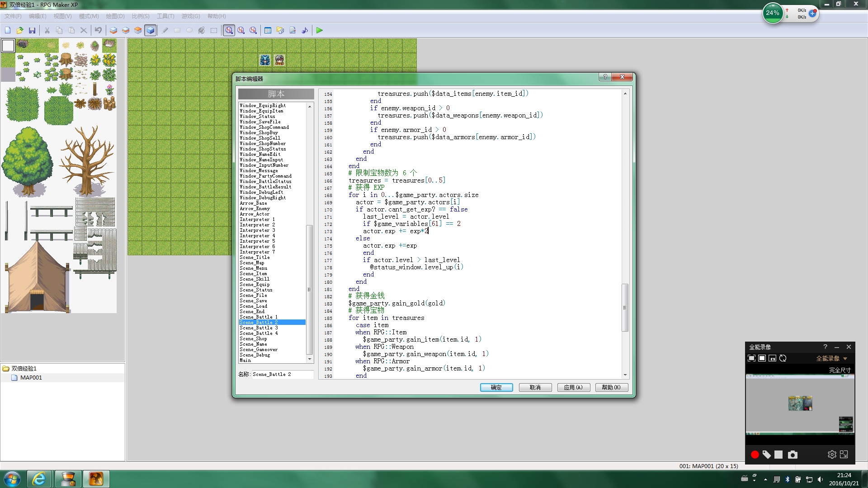
Task: Click the 帮助(H) button in script editor
Action: (612, 387)
